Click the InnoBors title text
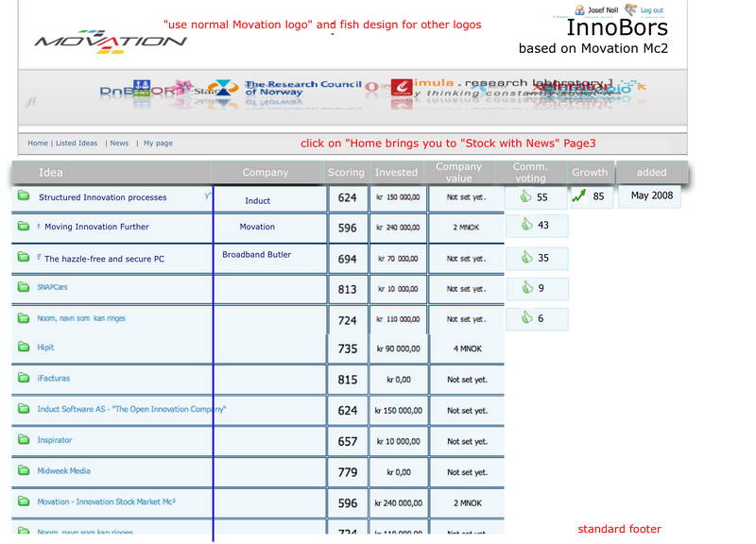This screenshot has width=756, height=544. [617, 27]
